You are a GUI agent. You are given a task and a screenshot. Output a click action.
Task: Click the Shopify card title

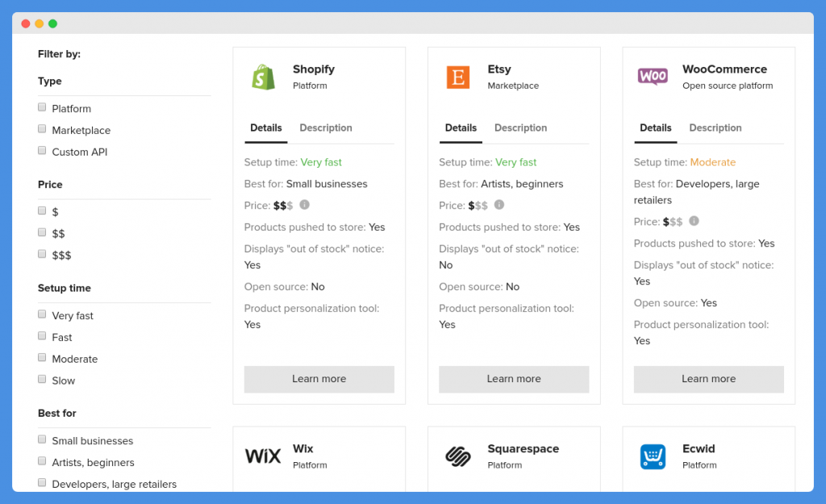tap(314, 69)
